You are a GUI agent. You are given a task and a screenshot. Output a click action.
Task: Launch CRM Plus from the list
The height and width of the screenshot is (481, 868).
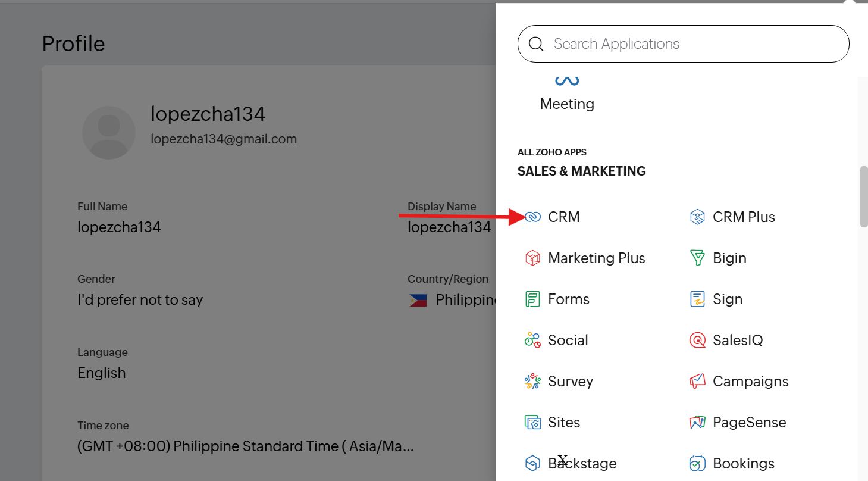point(744,217)
